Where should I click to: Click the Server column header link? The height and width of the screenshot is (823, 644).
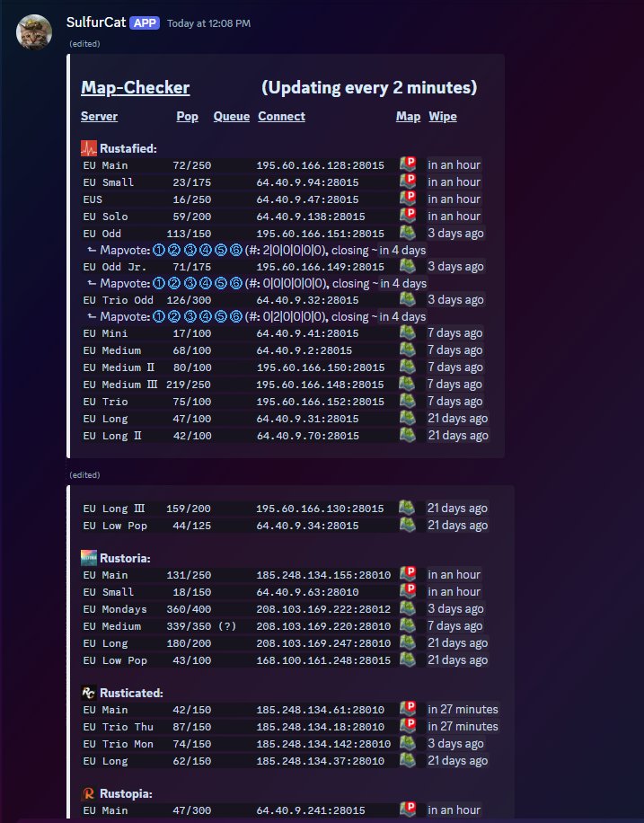(x=99, y=117)
